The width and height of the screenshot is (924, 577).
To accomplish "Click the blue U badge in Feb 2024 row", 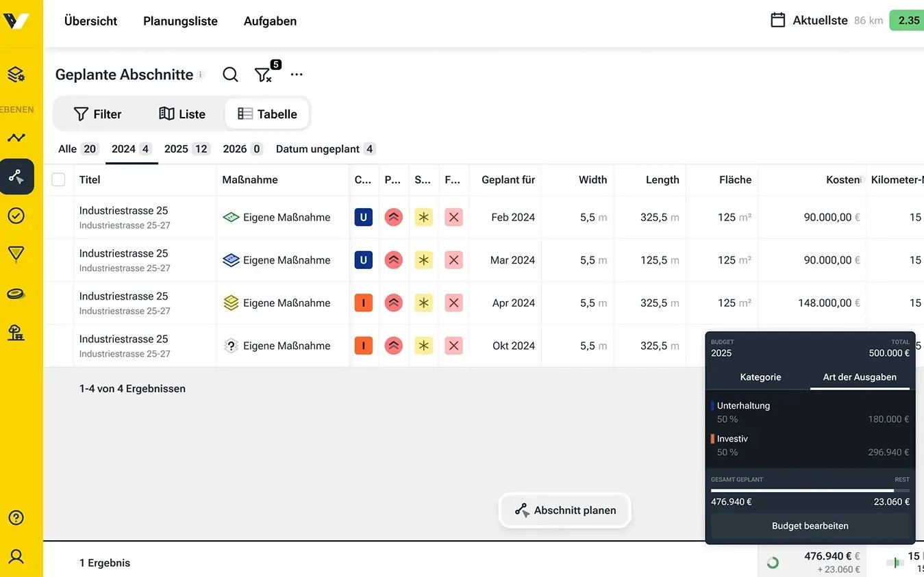I will [x=364, y=218].
